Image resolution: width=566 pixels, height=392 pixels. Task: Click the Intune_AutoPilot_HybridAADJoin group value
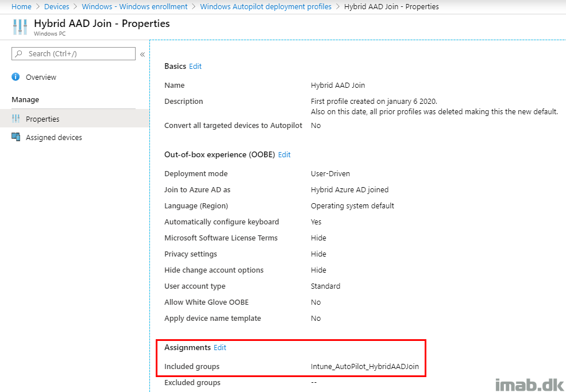365,367
